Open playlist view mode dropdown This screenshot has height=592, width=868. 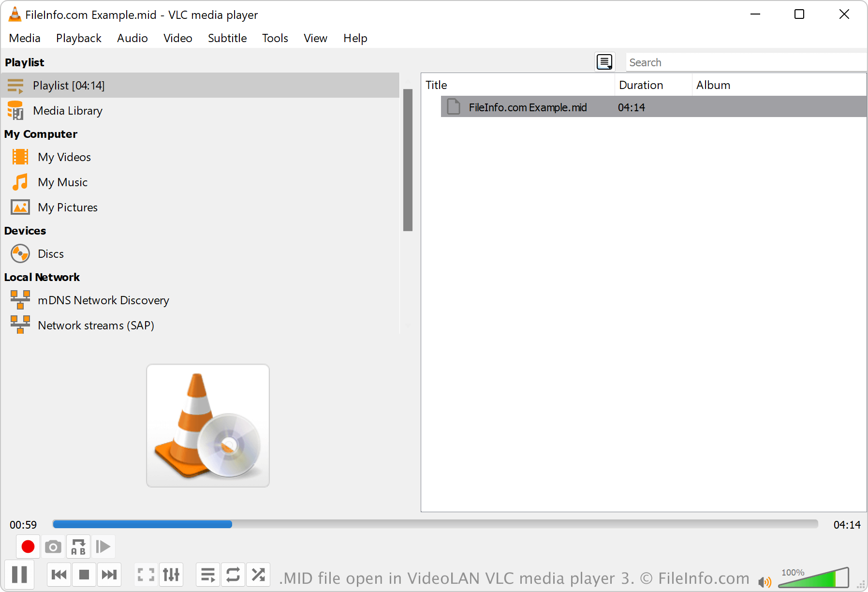pyautogui.click(x=604, y=62)
